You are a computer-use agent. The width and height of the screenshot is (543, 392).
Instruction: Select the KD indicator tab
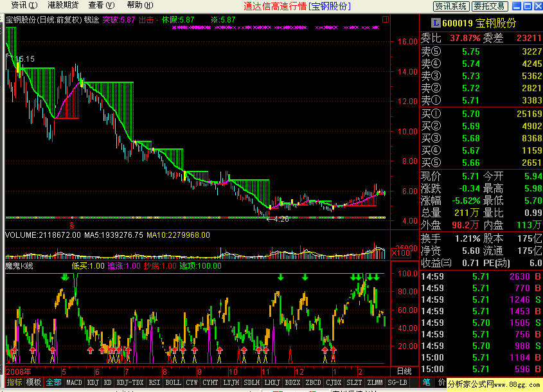coord(108,382)
